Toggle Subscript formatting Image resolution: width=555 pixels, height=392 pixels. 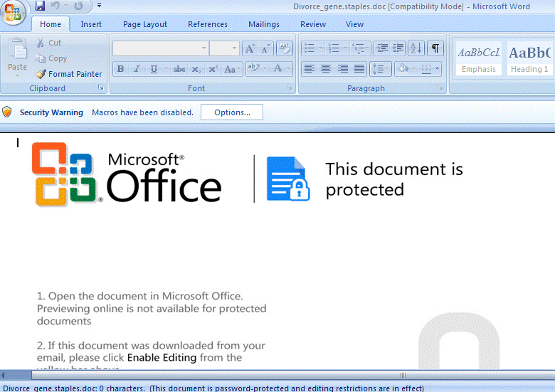tap(196, 68)
